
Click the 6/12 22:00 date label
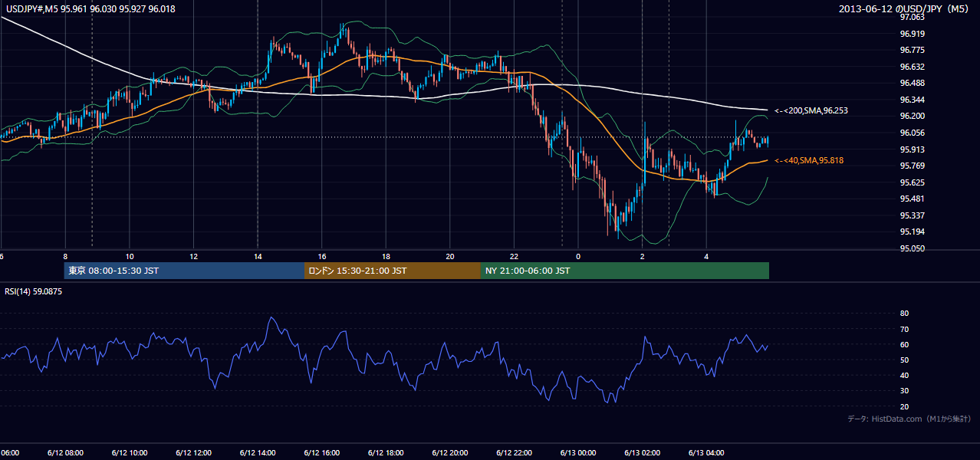click(x=515, y=452)
